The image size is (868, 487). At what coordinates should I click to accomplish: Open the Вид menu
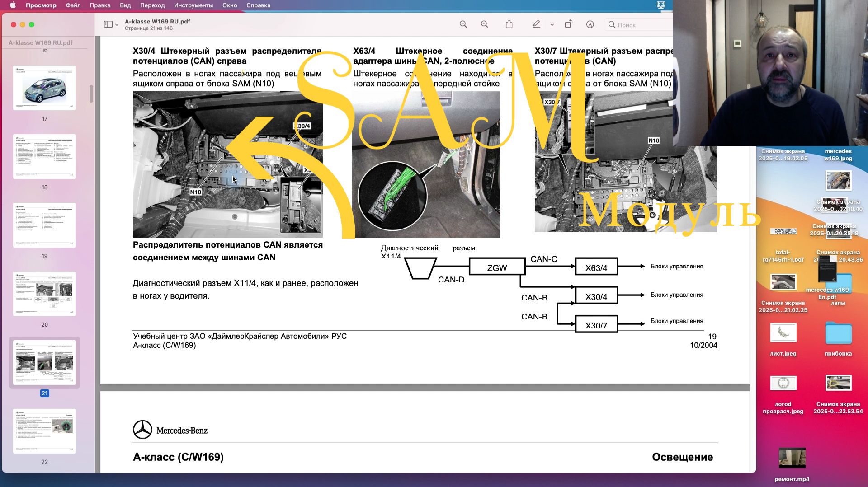coord(125,5)
